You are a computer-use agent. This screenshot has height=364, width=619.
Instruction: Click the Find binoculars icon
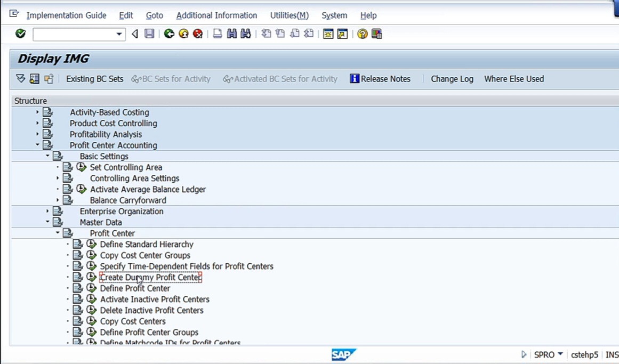[232, 34]
